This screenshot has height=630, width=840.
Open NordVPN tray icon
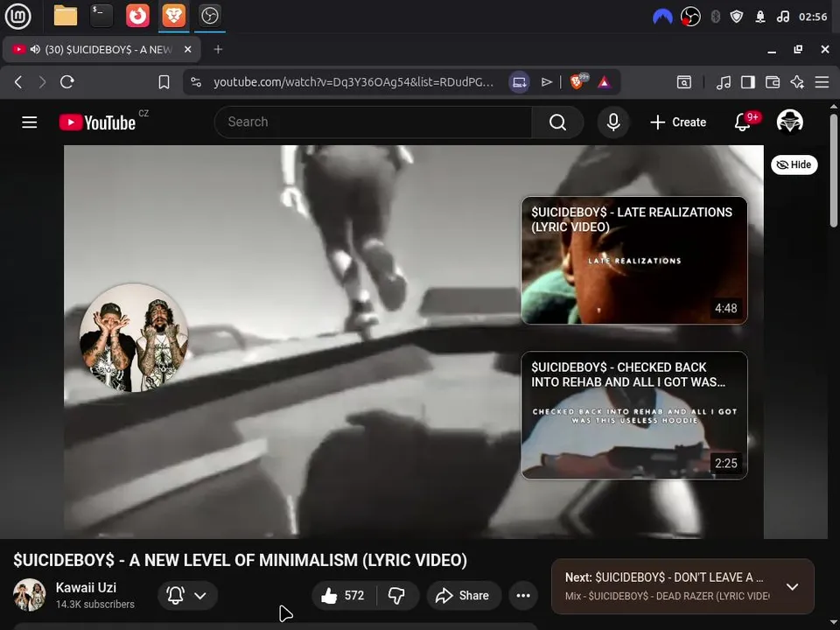[662, 17]
